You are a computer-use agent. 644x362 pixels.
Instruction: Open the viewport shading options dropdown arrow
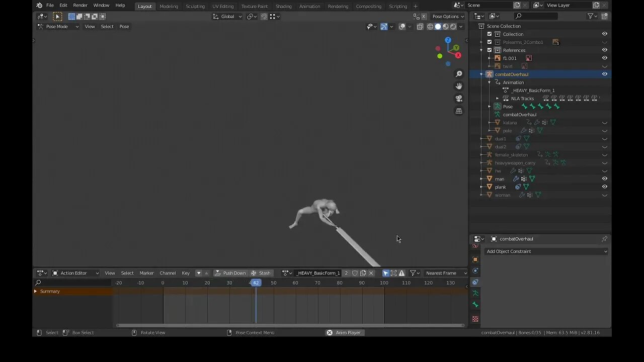461,27
